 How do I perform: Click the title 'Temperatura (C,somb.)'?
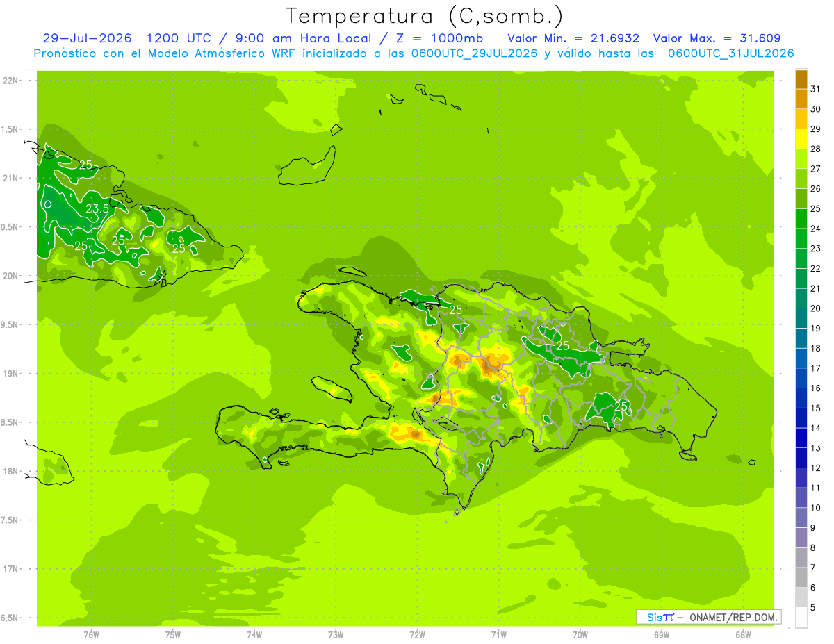(x=425, y=16)
